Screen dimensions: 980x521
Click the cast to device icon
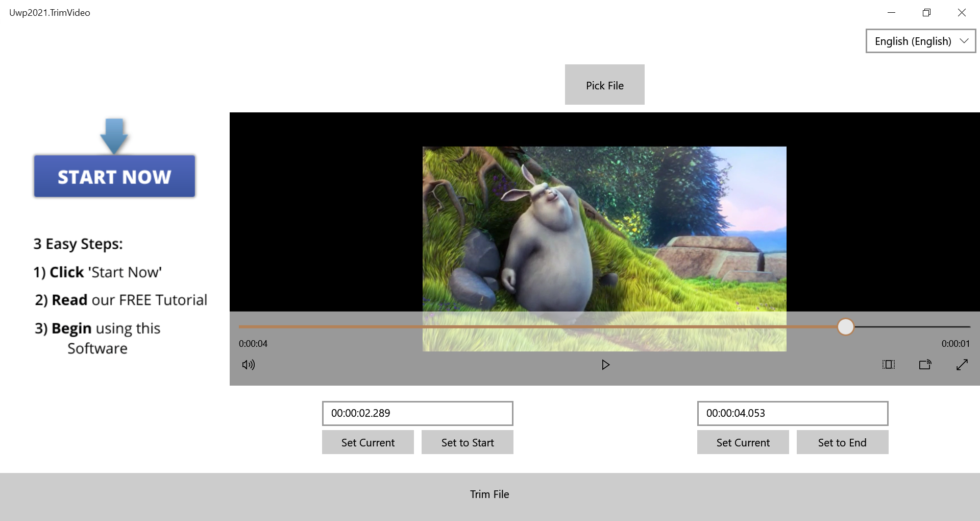click(925, 365)
